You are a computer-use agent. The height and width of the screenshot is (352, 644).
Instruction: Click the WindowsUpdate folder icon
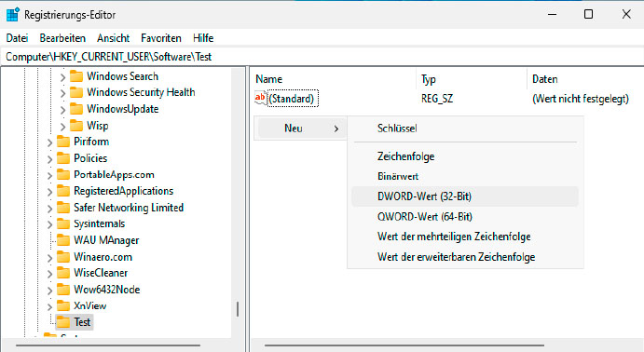coord(76,109)
